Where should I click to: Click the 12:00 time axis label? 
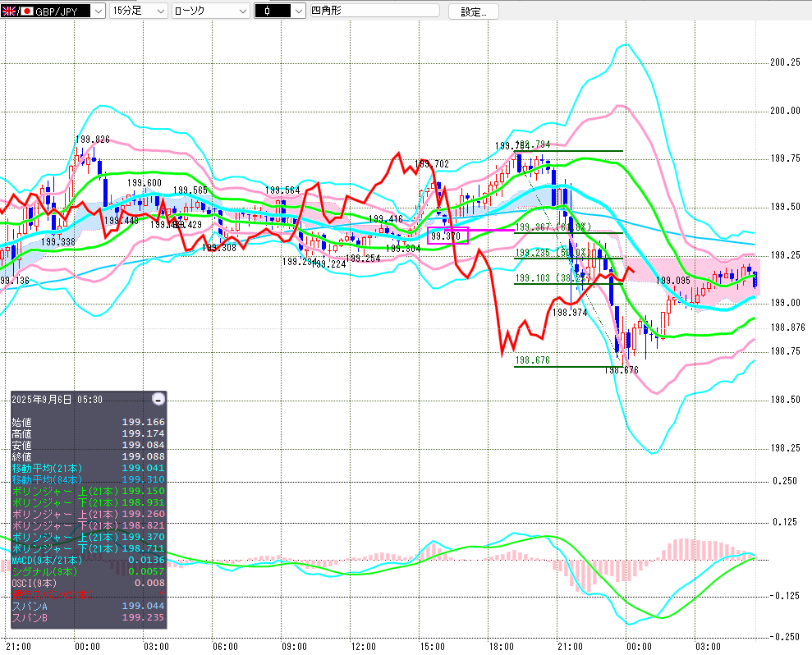click(x=363, y=646)
